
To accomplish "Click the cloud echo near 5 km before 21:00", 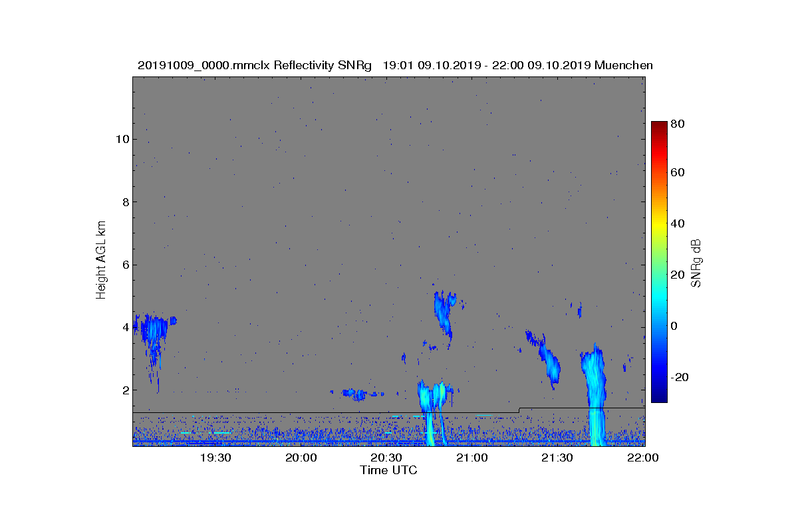I will click(444, 313).
